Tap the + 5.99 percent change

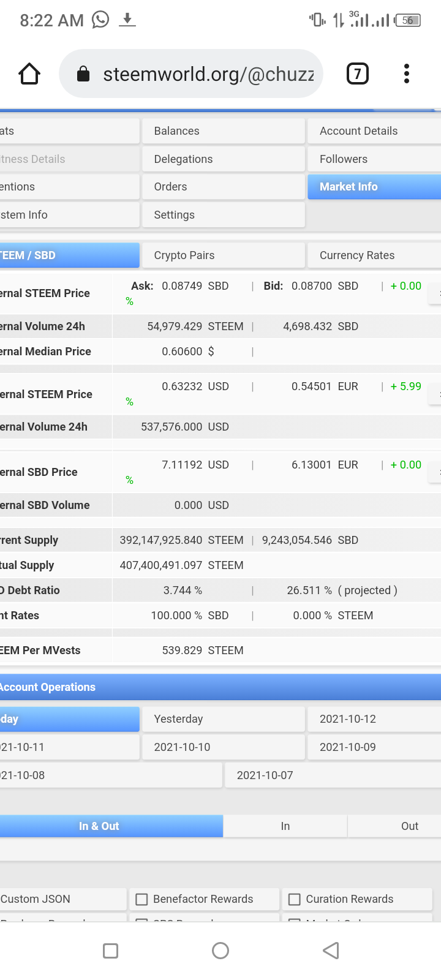tap(405, 386)
